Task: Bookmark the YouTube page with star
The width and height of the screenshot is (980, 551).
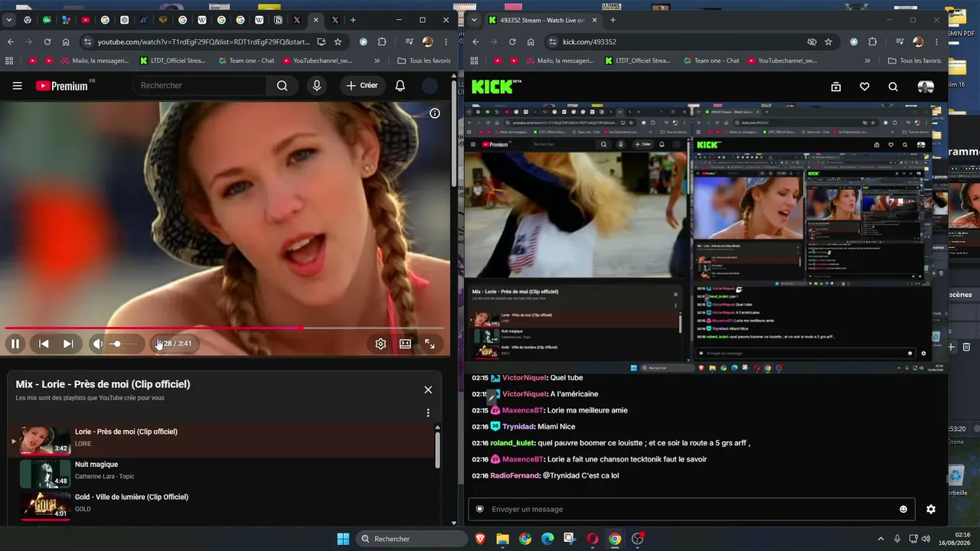Action: click(x=338, y=42)
